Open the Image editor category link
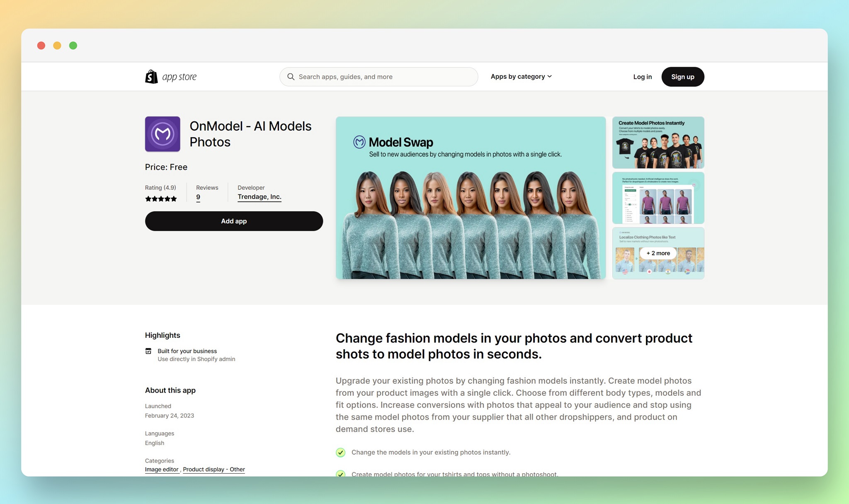 [162, 469]
